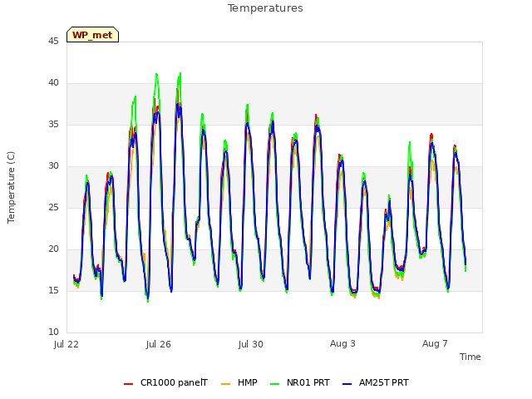Image resolution: width=532 pixels, height=399 pixels.
Task: Click the 15 y-axis tick label
Action: coord(53,290)
